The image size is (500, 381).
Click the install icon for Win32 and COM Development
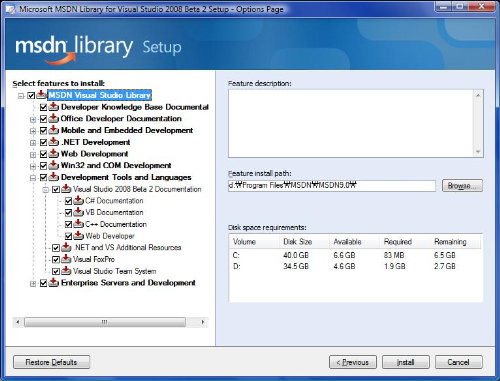54,165
